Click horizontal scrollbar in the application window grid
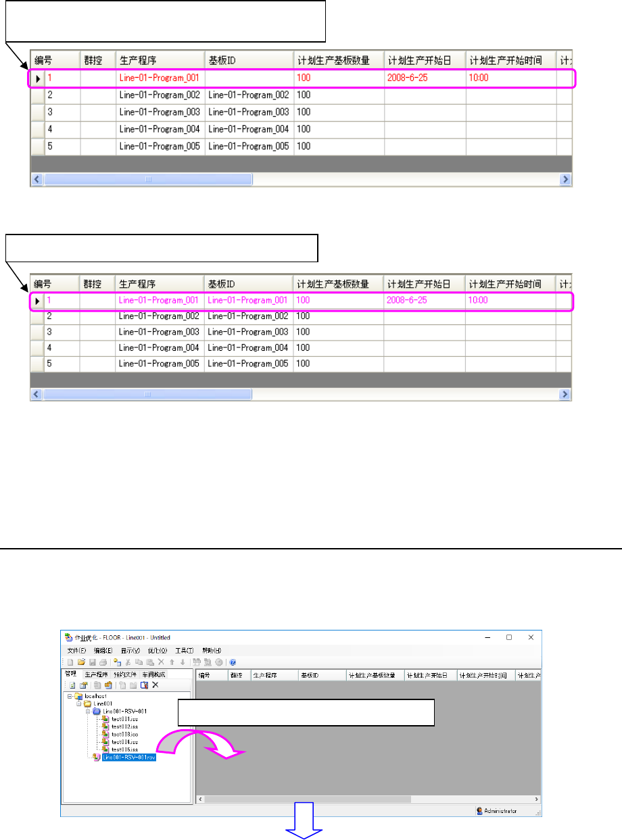This screenshot has height=840, width=622. (x=367, y=798)
